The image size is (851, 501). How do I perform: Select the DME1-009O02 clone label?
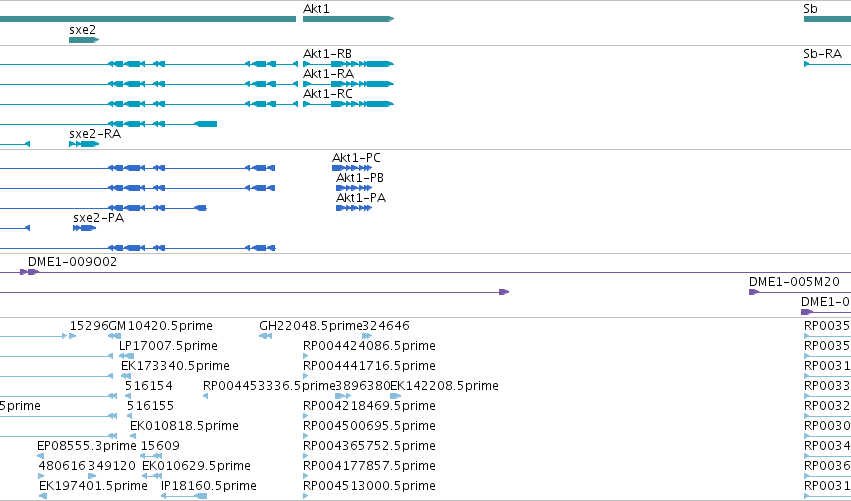[x=73, y=262]
